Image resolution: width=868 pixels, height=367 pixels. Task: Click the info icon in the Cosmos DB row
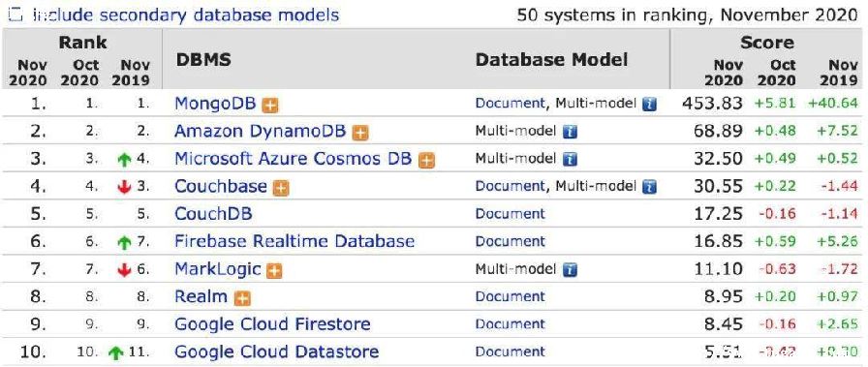[570, 160]
